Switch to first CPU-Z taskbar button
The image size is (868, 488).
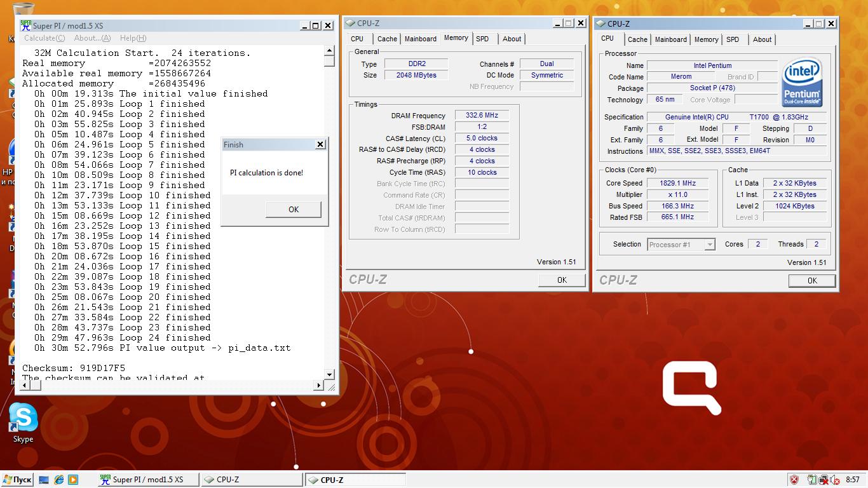252,480
